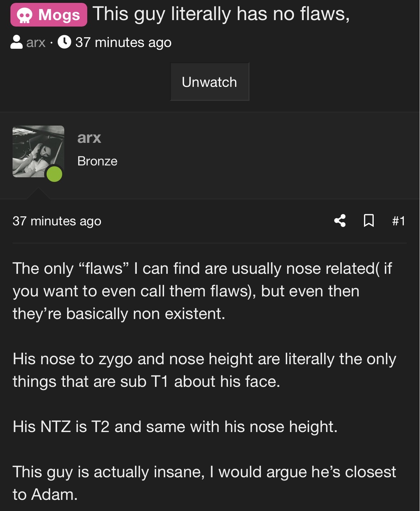Click the closing paragraph mentioning Adam
420x511 pixels.
pyautogui.click(x=204, y=483)
